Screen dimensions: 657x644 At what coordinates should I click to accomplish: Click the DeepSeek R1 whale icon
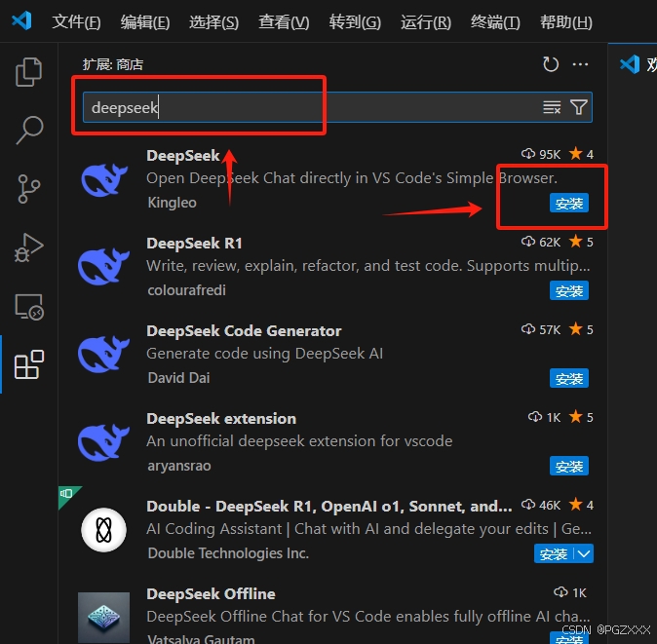point(103,266)
